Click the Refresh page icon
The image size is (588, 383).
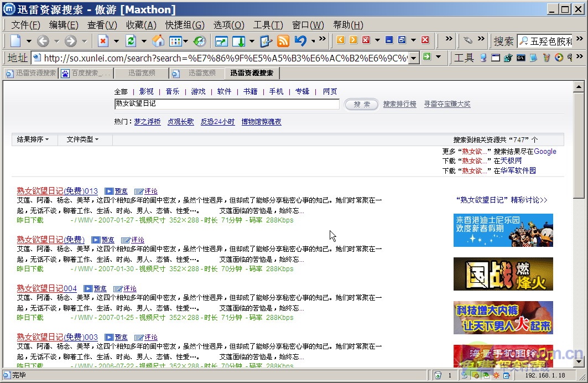click(x=131, y=40)
